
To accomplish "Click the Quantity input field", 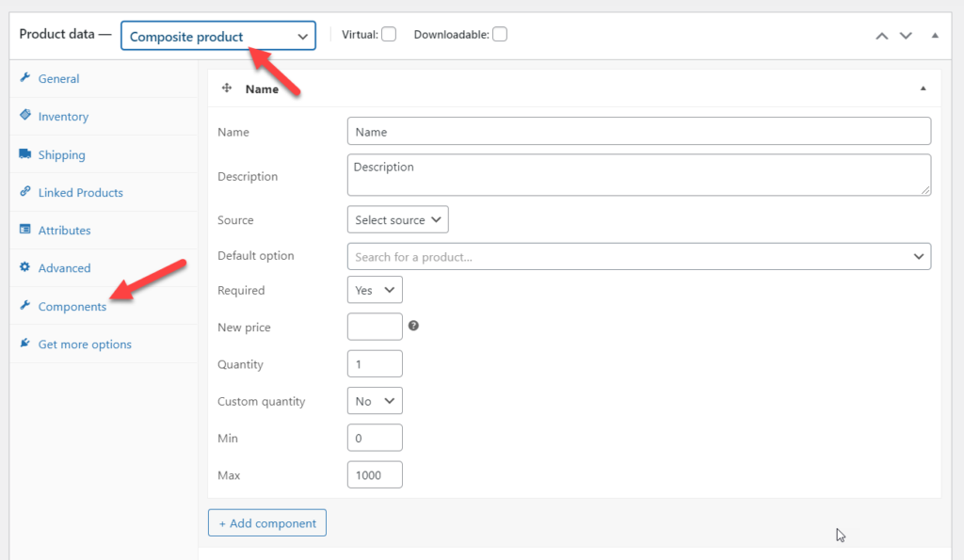I will [375, 363].
